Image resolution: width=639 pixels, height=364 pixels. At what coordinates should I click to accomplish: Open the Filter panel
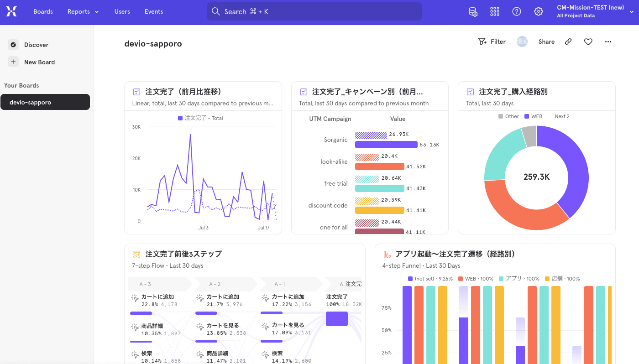[x=492, y=42]
